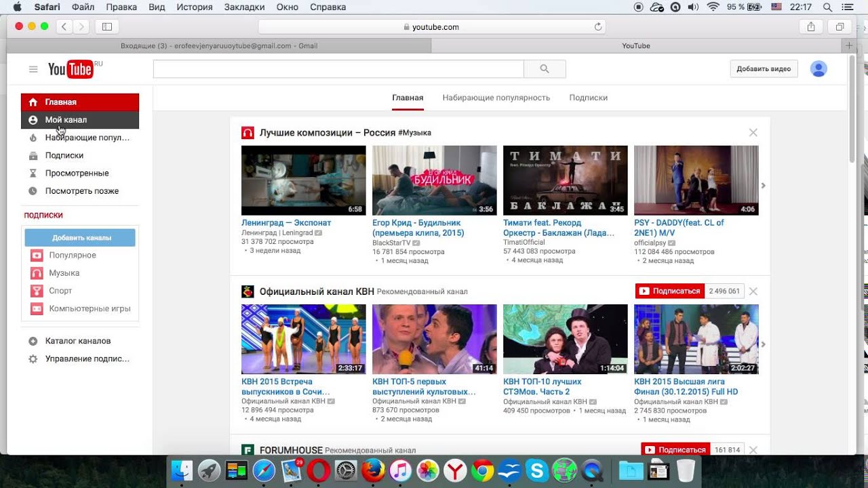
Task: Open КВН 2015 Высшая лига Финал title
Action: click(x=686, y=386)
